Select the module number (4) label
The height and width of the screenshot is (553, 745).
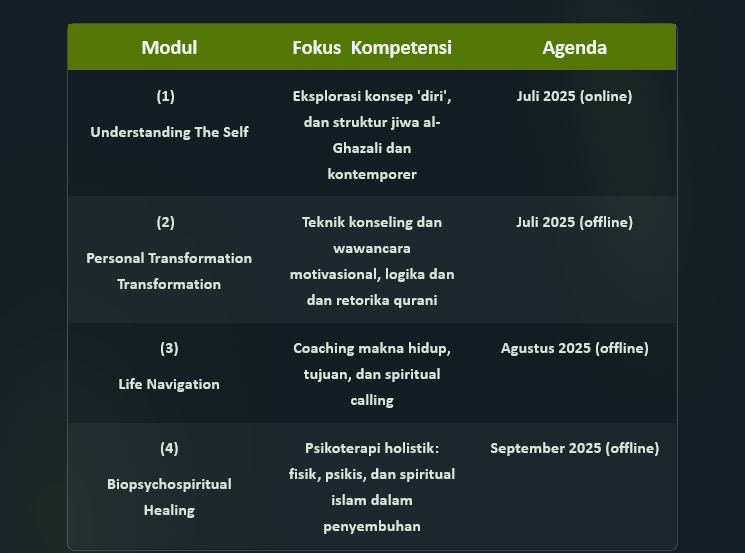point(169,448)
